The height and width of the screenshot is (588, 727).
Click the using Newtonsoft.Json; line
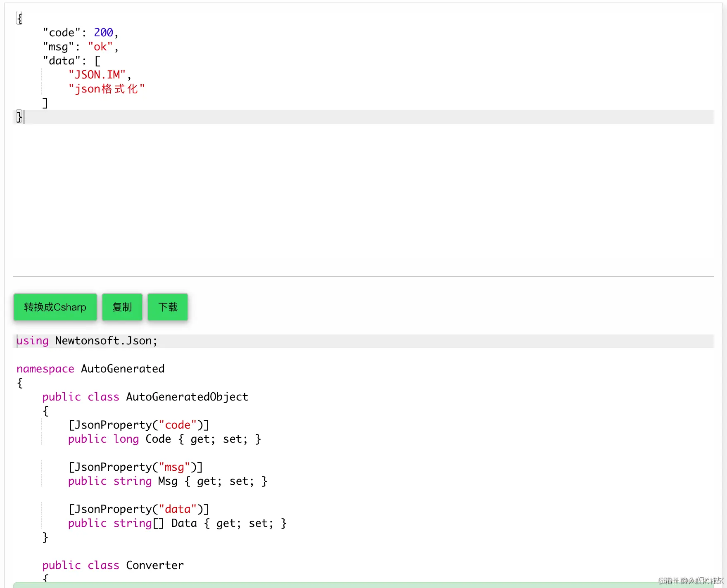[x=87, y=341]
